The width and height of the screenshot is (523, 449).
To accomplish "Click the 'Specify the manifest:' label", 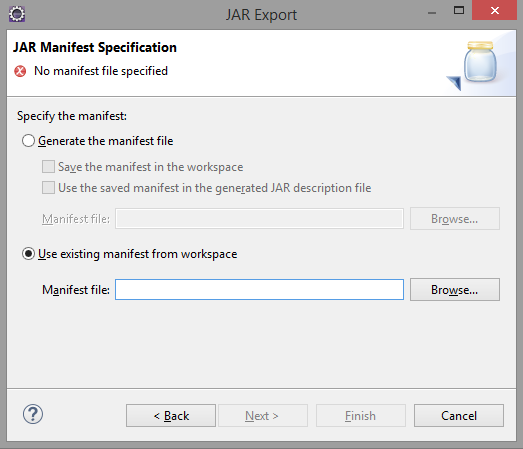I will (x=72, y=116).
